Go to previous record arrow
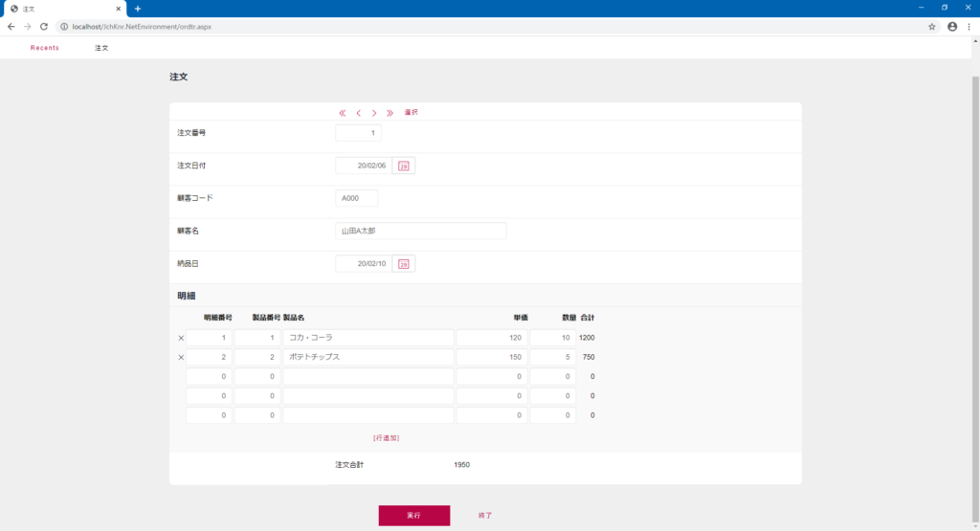The image size is (980, 531). [x=358, y=113]
